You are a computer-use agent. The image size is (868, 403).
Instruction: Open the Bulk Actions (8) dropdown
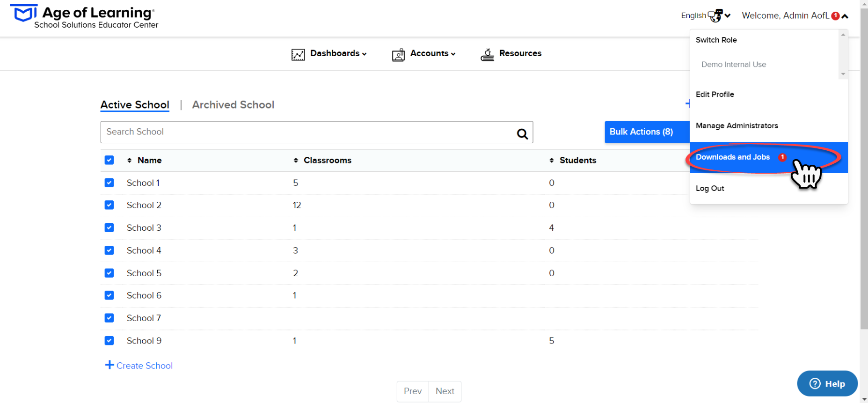647,132
